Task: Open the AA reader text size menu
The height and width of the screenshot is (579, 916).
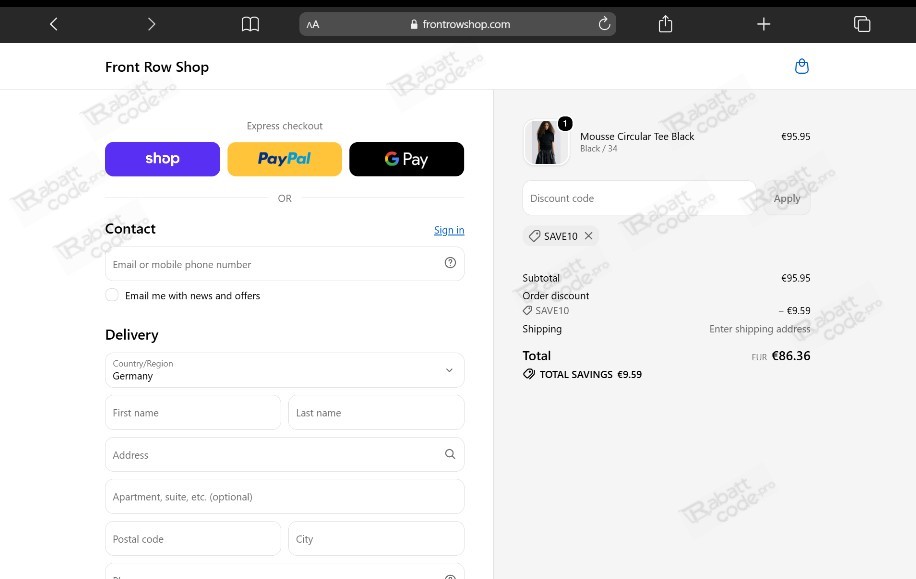Action: click(x=313, y=25)
